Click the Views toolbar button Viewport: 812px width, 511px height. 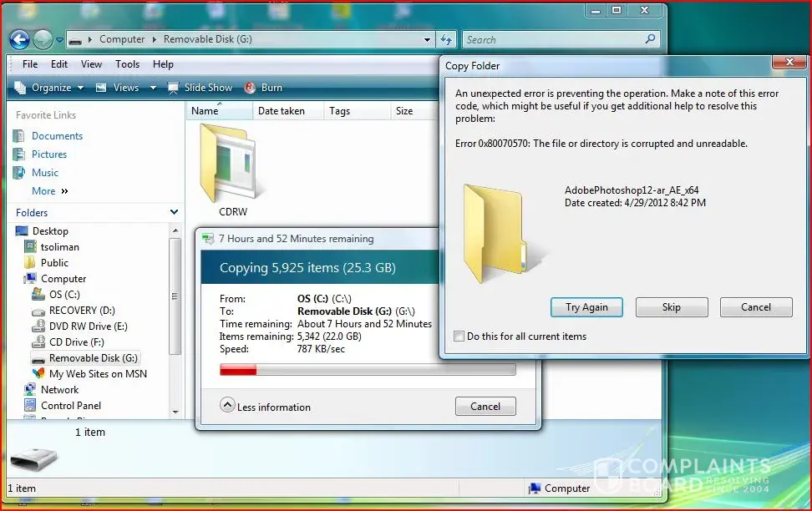click(118, 88)
